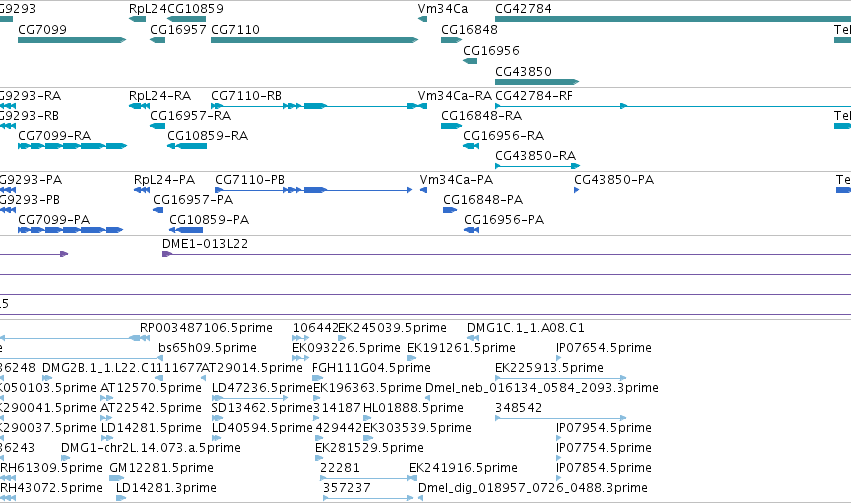Select EST LD14281.5prime

151,428
